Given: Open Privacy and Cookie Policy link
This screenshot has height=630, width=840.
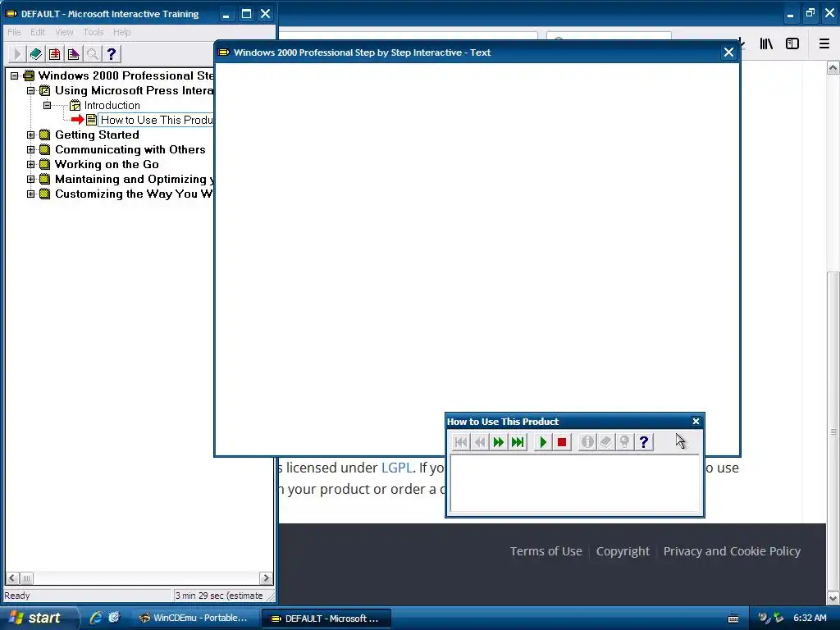Looking at the screenshot, I should point(732,551).
